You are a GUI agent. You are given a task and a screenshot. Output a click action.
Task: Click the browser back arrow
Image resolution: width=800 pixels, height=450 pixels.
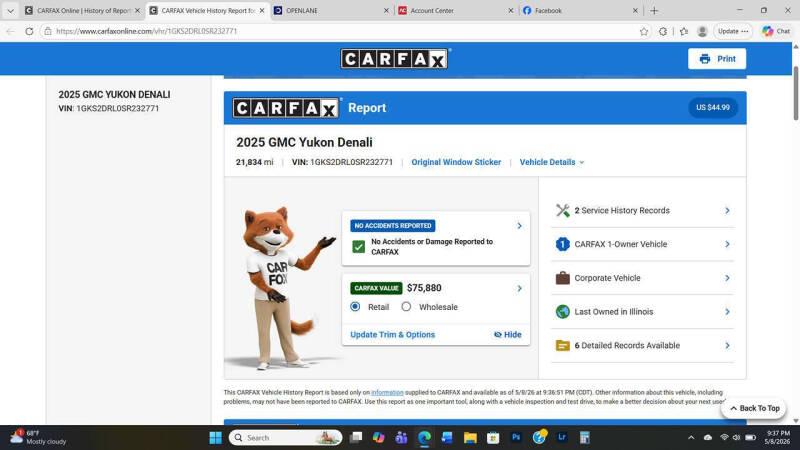click(10, 31)
